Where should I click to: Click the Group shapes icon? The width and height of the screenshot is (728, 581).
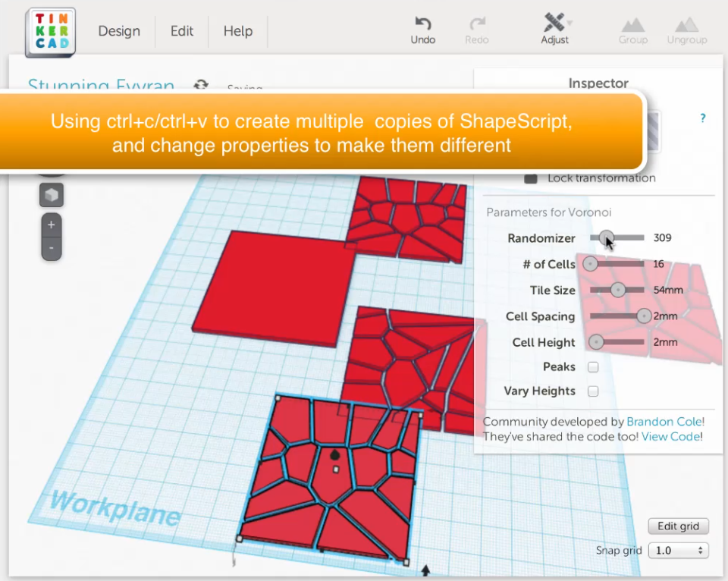click(632, 30)
